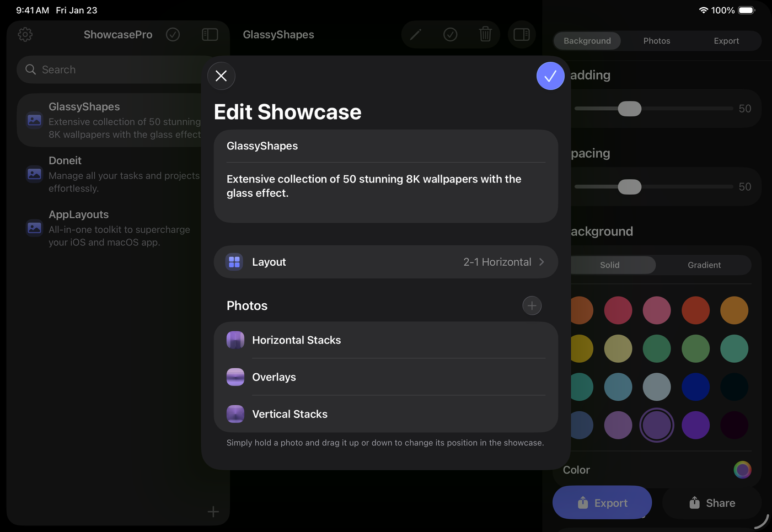772x532 pixels.
Task: Tap the select checkmark beside ShowcasePro
Action: tap(173, 35)
